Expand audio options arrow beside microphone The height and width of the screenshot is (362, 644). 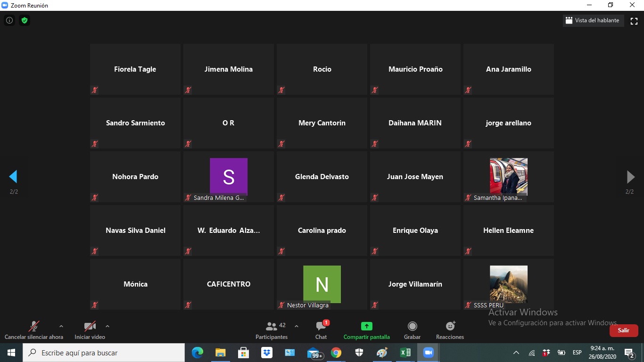point(61,326)
